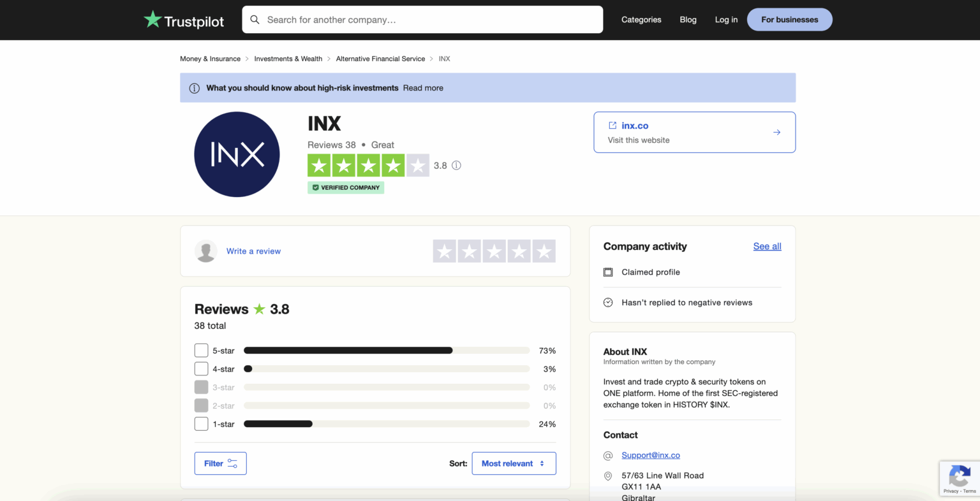Click the For businesses button
The width and height of the screenshot is (980, 501).
pyautogui.click(x=789, y=19)
